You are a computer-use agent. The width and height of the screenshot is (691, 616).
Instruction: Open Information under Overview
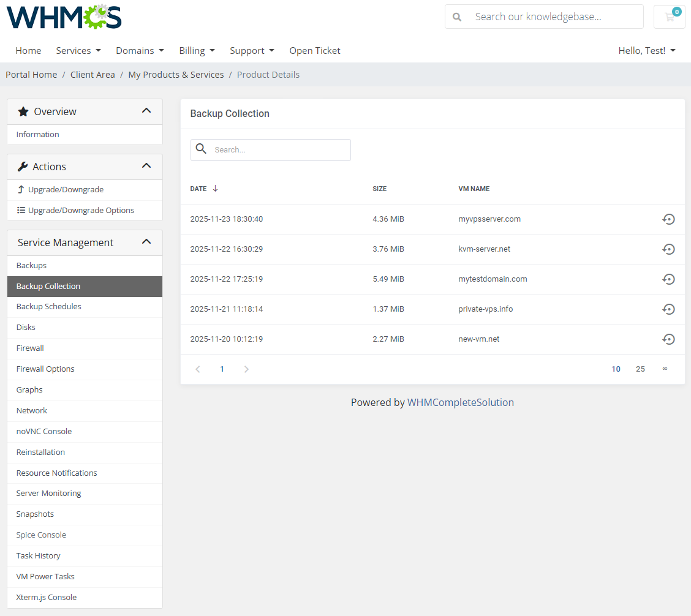click(85, 134)
